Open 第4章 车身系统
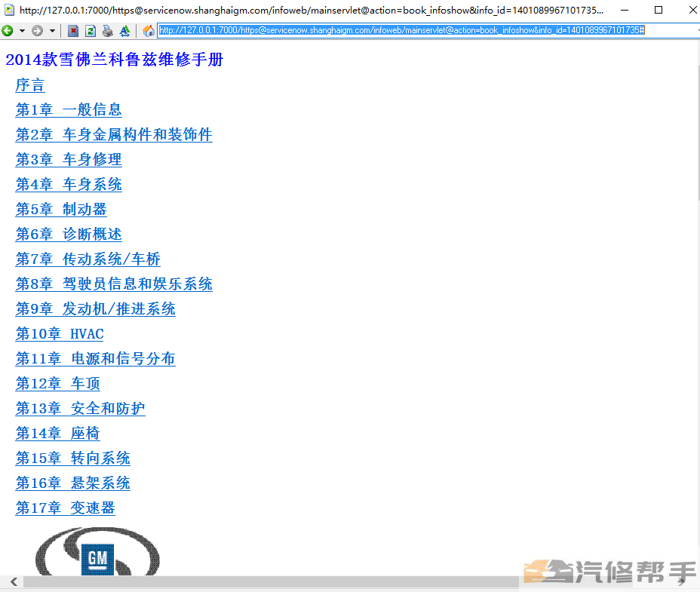 (69, 184)
